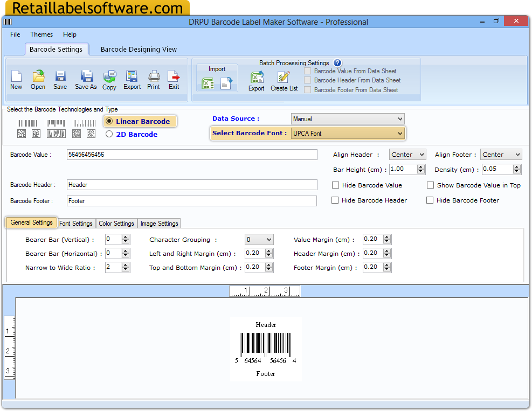Select the Open file icon
532x411 pixels.
pyautogui.click(x=38, y=80)
